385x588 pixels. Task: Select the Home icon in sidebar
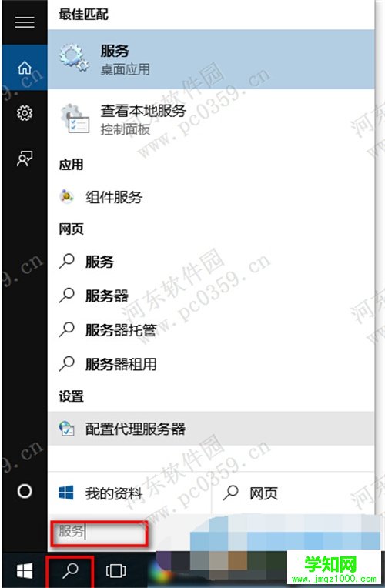coord(25,68)
